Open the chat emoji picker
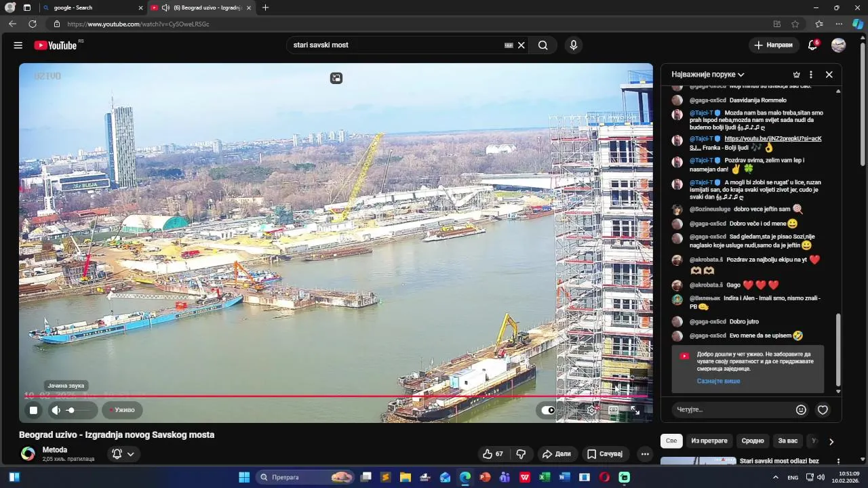Viewport: 868px width, 488px height. (x=801, y=409)
